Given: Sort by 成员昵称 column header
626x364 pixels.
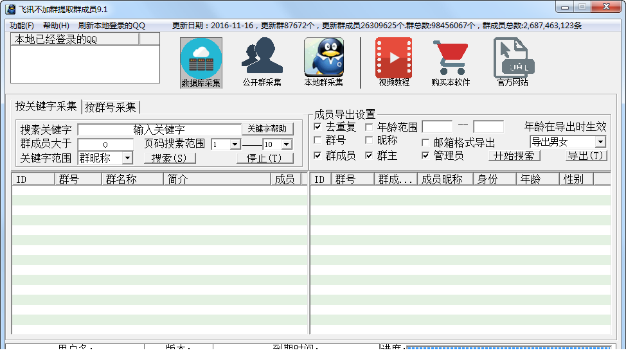Looking at the screenshot, I should click(x=445, y=179).
